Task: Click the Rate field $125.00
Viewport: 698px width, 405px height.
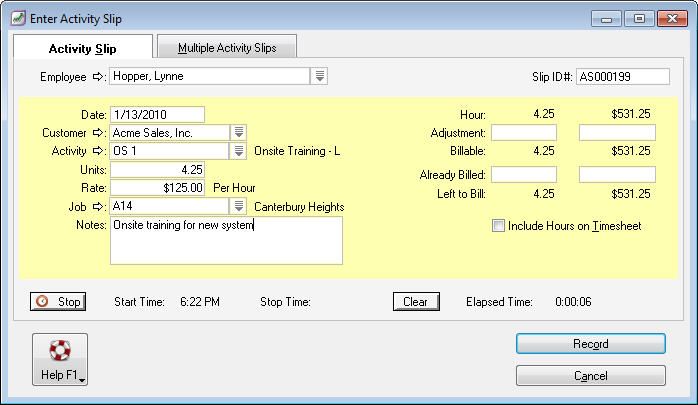Action: tap(158, 188)
